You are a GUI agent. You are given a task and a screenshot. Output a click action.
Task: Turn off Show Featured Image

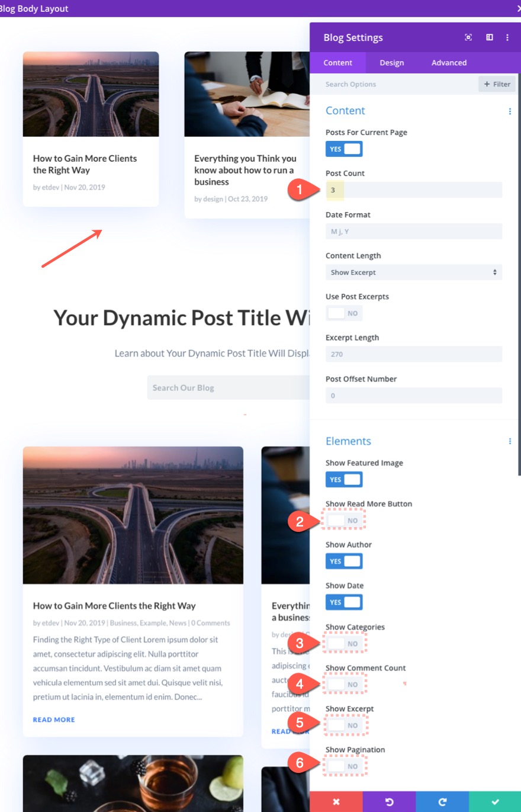(344, 479)
